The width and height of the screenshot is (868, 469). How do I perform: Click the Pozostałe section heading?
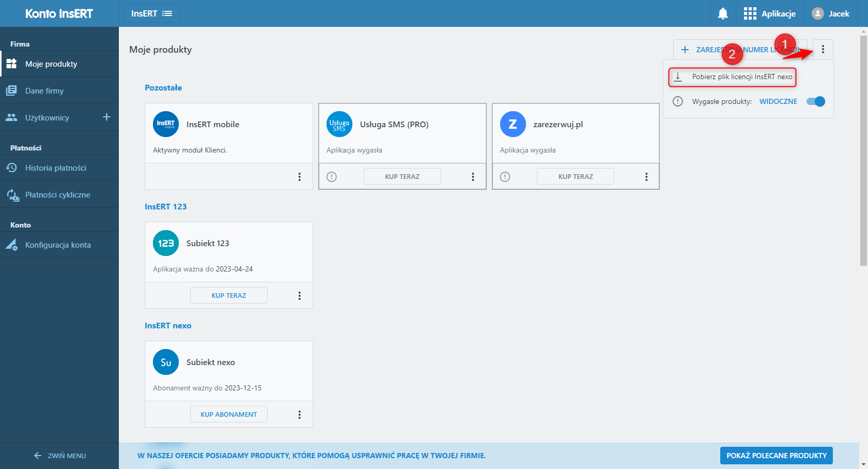pos(163,88)
